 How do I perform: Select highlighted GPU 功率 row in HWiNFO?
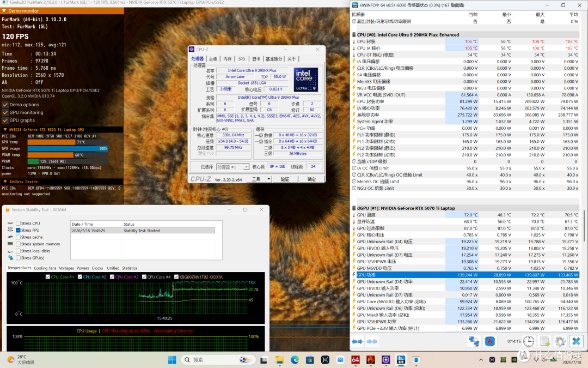[465, 275]
